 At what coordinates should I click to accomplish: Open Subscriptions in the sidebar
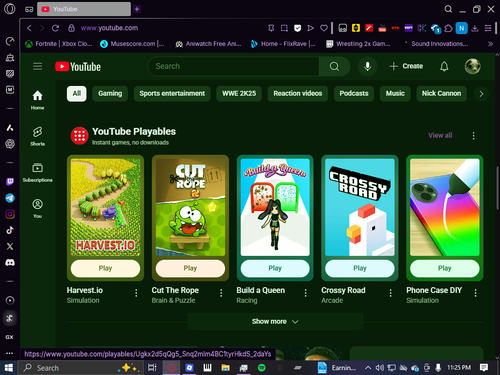(x=37, y=172)
